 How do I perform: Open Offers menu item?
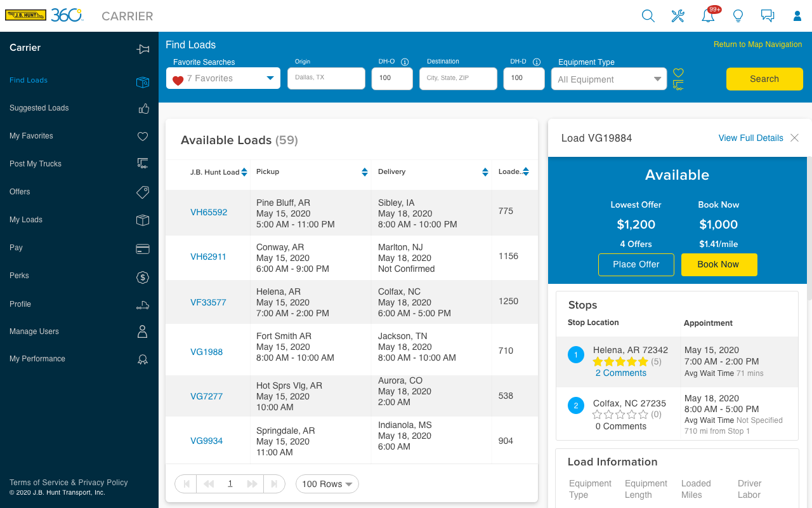20,192
